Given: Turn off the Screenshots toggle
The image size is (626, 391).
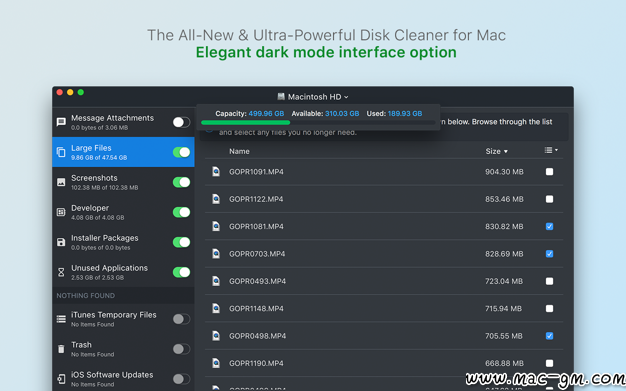Looking at the screenshot, I should coord(181,182).
